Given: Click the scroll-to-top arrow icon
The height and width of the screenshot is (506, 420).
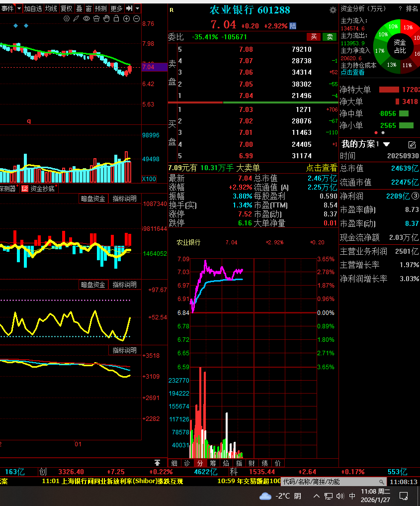Looking at the screenshot, I should click(x=157, y=463).
